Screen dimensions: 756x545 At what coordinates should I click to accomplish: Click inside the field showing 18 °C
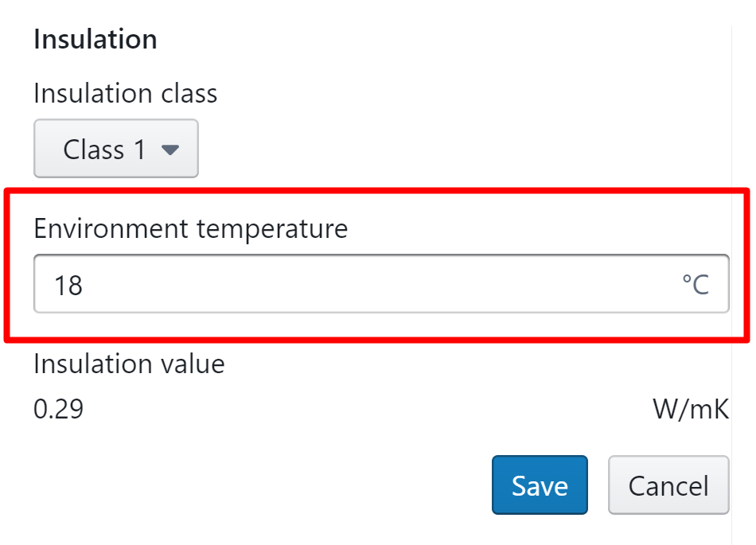point(380,284)
